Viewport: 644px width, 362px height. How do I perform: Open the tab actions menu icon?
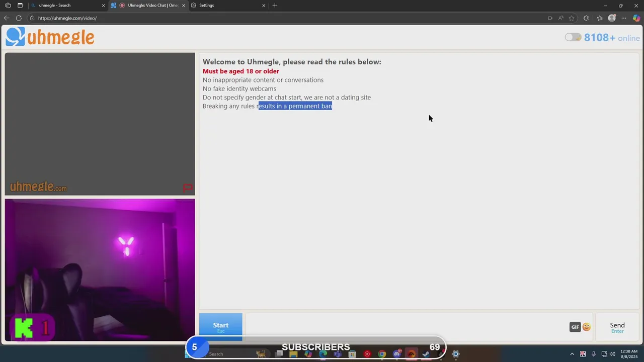tap(20, 6)
